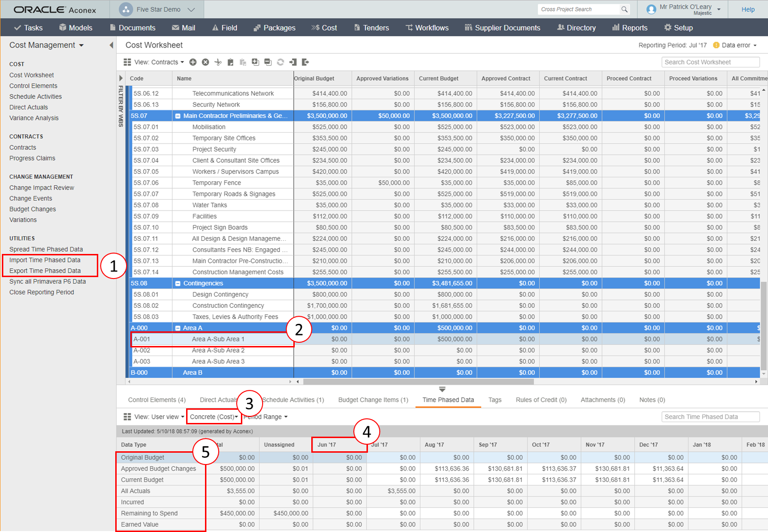The height and width of the screenshot is (532, 768).
Task: Open the Mr Patrick O'Leary account menu
Action: 719,9
